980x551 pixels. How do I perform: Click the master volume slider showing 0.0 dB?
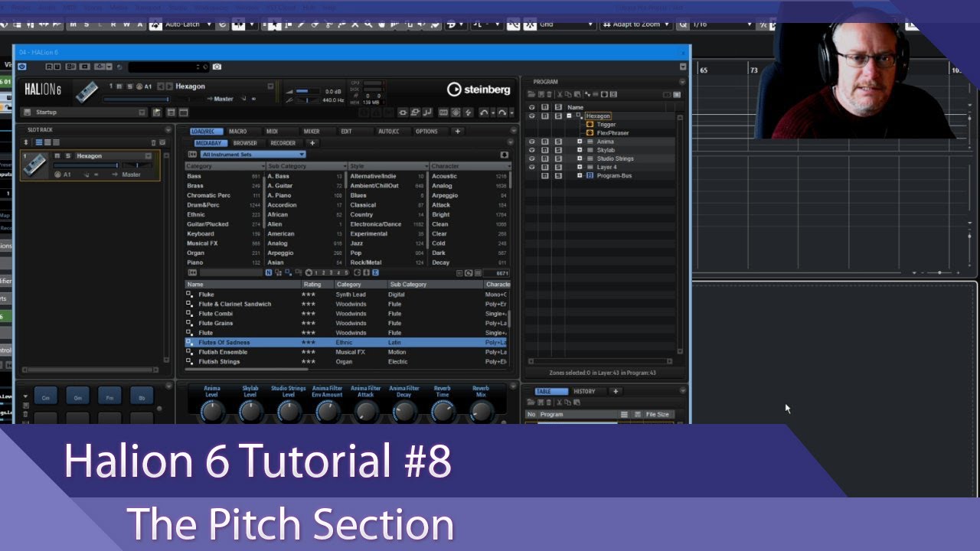(x=308, y=91)
